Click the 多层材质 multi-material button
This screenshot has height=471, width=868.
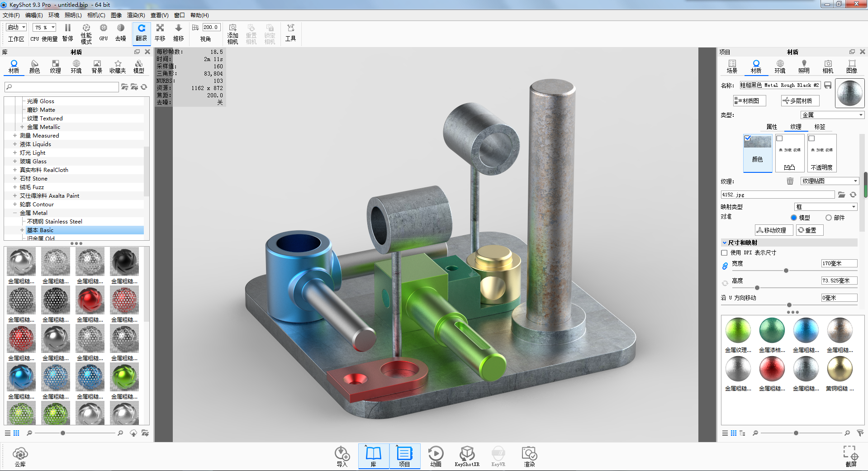(800, 101)
